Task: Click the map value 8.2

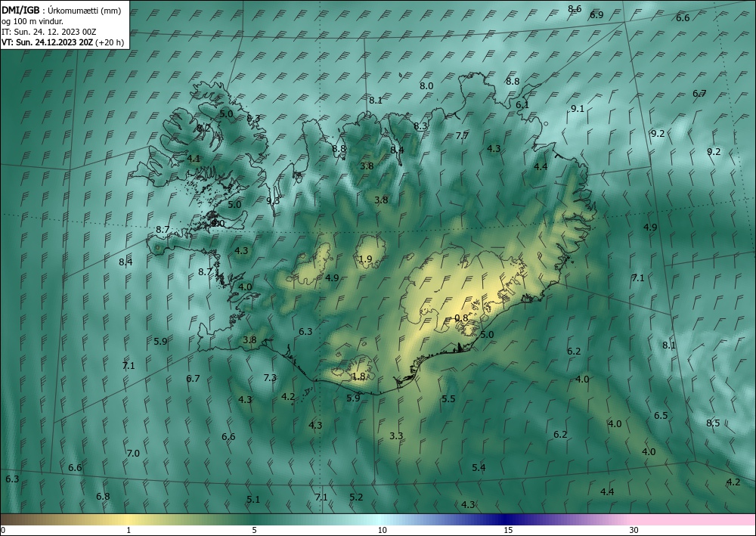Action: pos(203,128)
